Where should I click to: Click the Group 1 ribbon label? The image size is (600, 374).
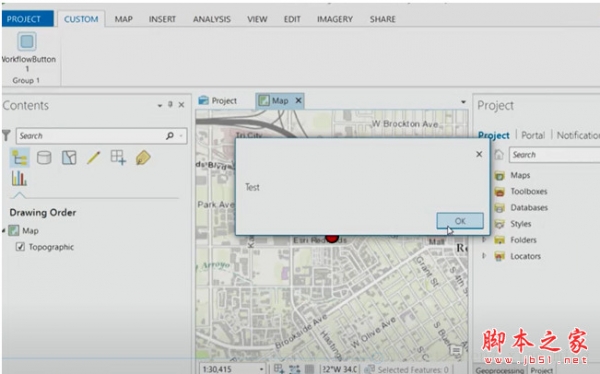click(26, 80)
